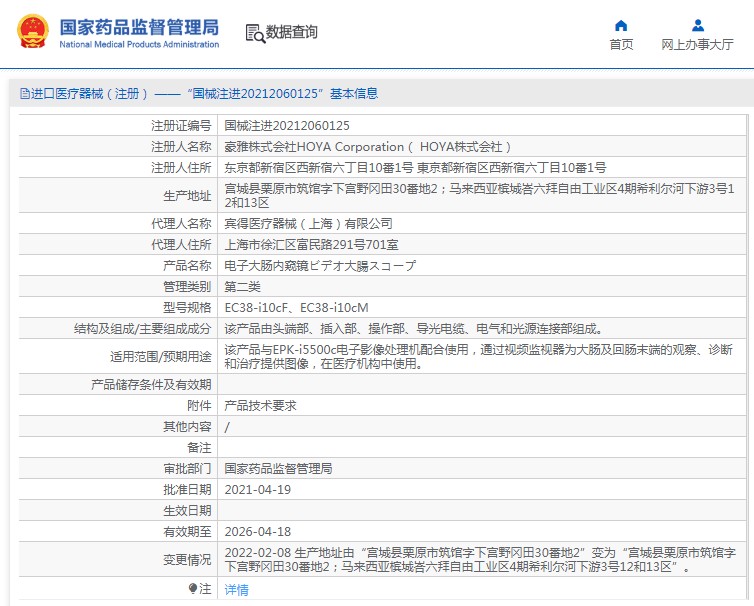Click the 数据查询 magnifier document icon

pos(254,33)
